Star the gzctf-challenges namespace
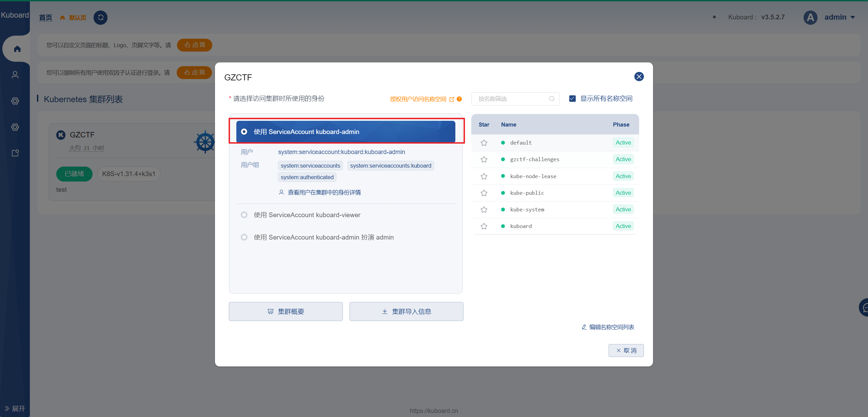The height and width of the screenshot is (417, 868). [x=484, y=159]
